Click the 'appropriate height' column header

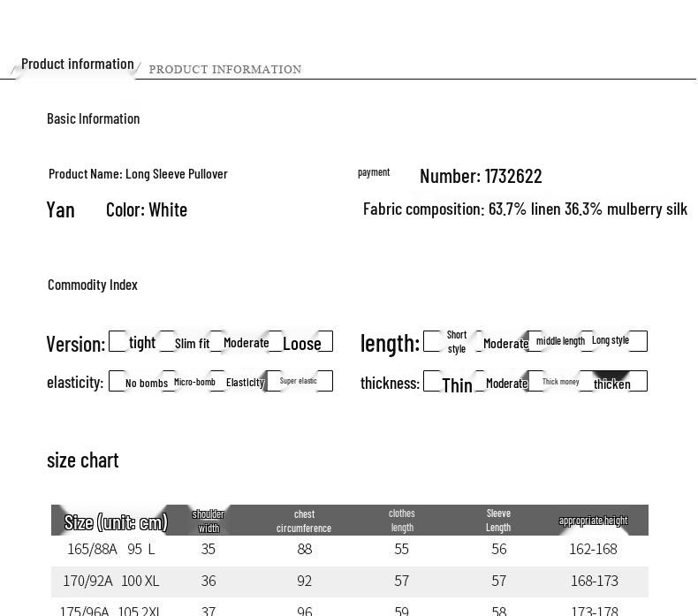[x=593, y=521]
